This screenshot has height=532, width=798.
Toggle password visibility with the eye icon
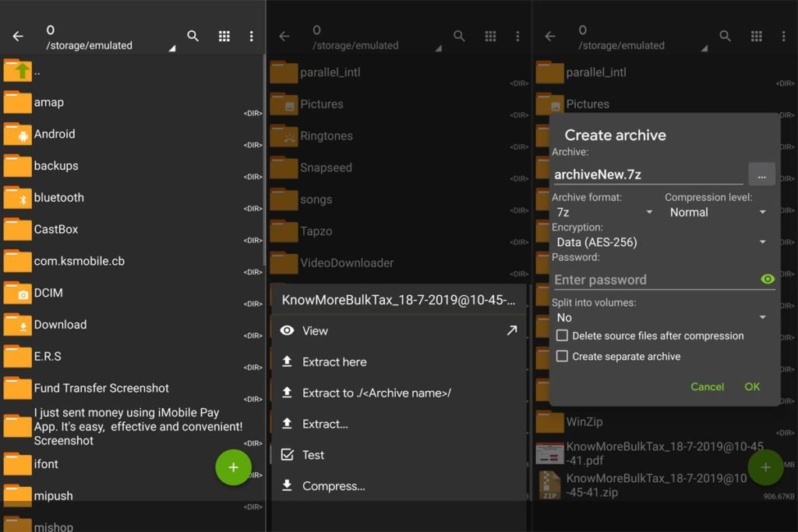click(x=767, y=279)
